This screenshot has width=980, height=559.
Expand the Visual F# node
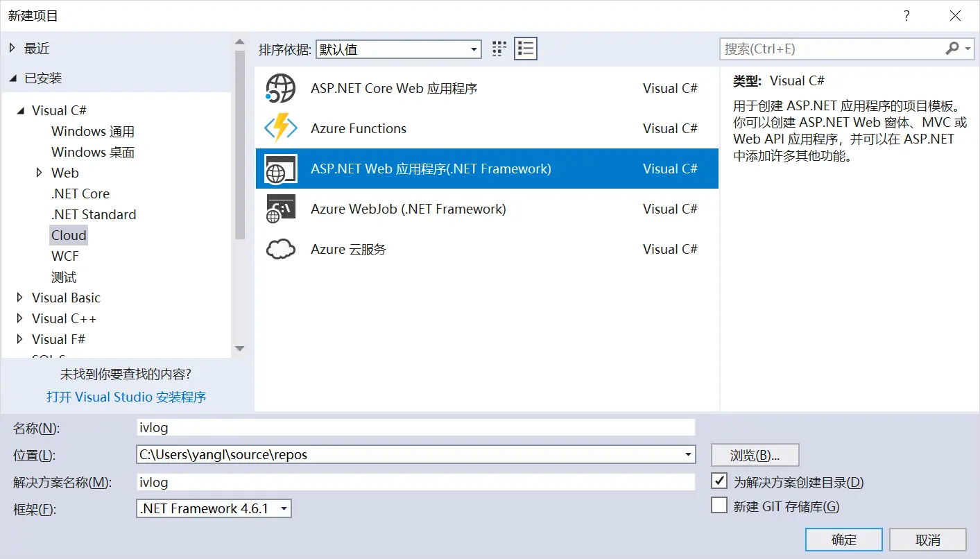19,339
